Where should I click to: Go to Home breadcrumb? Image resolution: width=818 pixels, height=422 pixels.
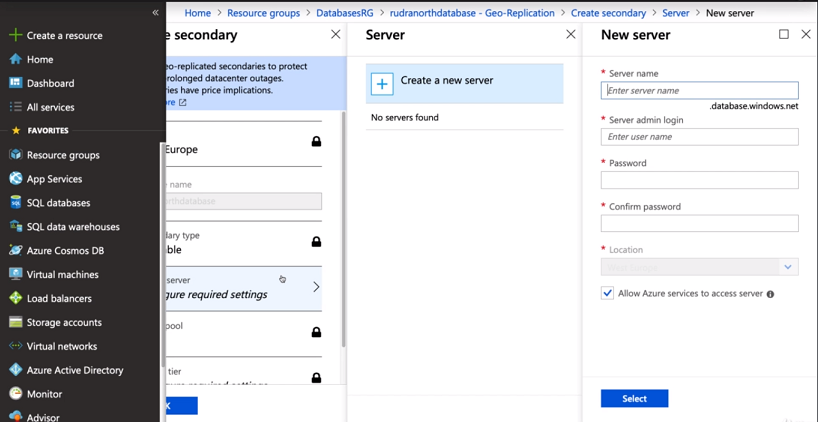[198, 13]
